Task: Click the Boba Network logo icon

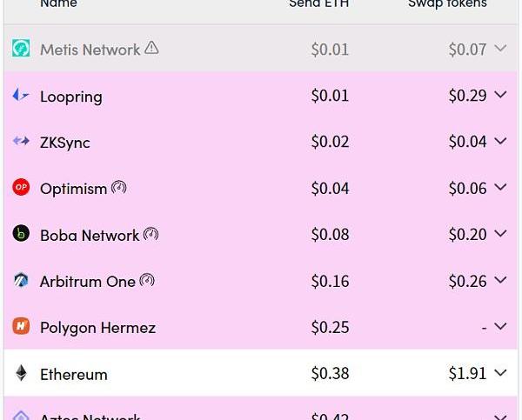Action: (21, 234)
